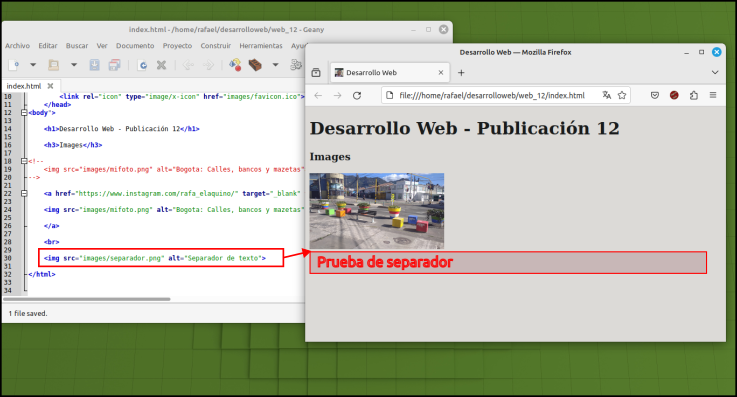Image resolution: width=737 pixels, height=397 pixels.
Task: Collapse the body tag fold marker
Action: (x=24, y=113)
